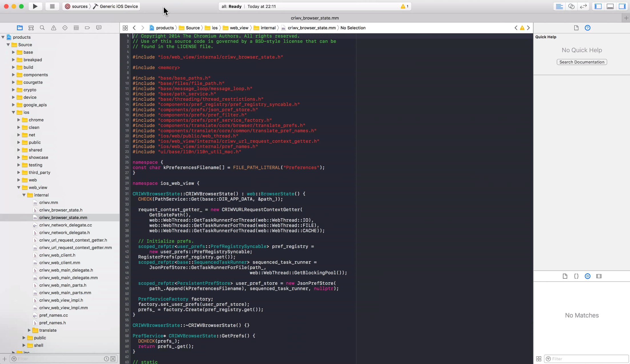Screen dimensions: 630x364
Task: Stop the running task
Action: [x=52, y=6]
